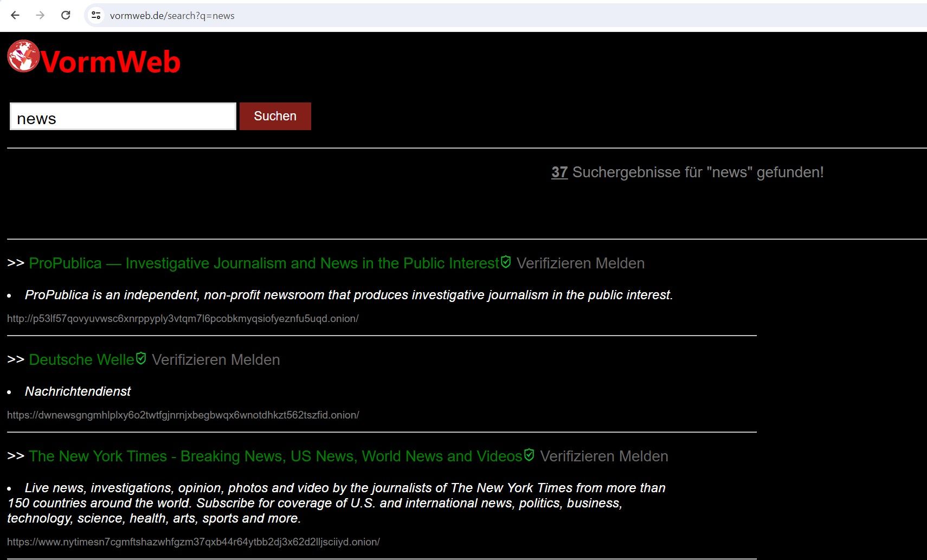Click Verifizieren next to ProPublica

click(x=553, y=263)
